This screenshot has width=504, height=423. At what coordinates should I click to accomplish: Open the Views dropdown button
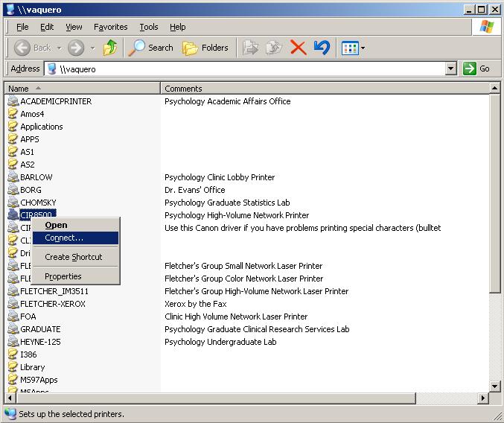(353, 48)
